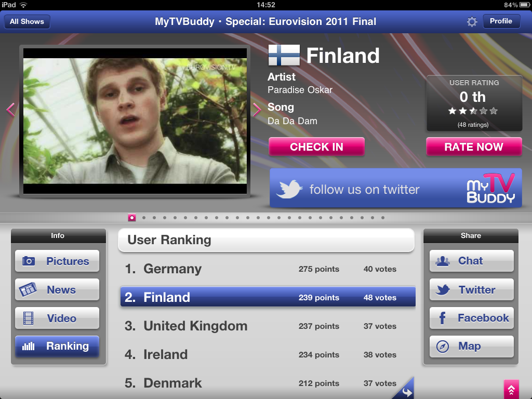Open Pictures via the camera icon
532x399 pixels.
[29, 261]
